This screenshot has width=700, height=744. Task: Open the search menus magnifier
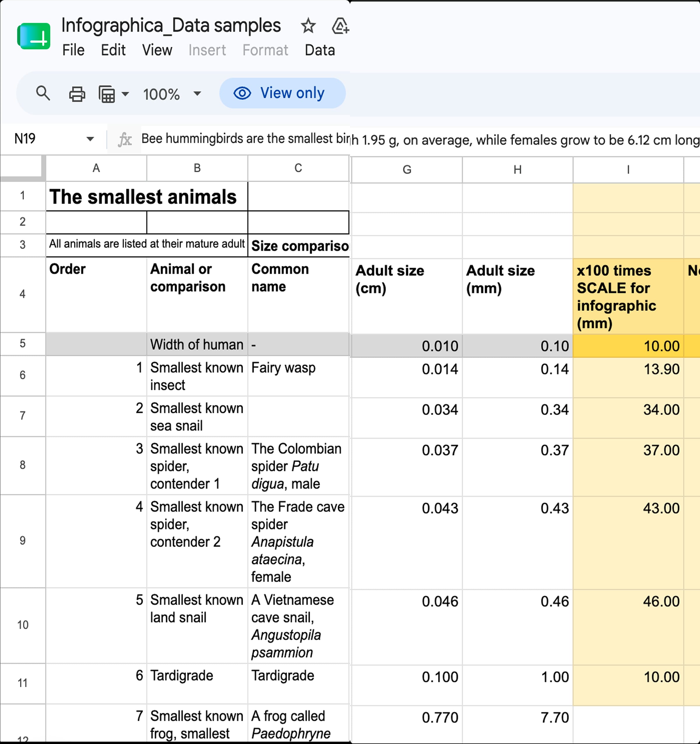pos(43,93)
